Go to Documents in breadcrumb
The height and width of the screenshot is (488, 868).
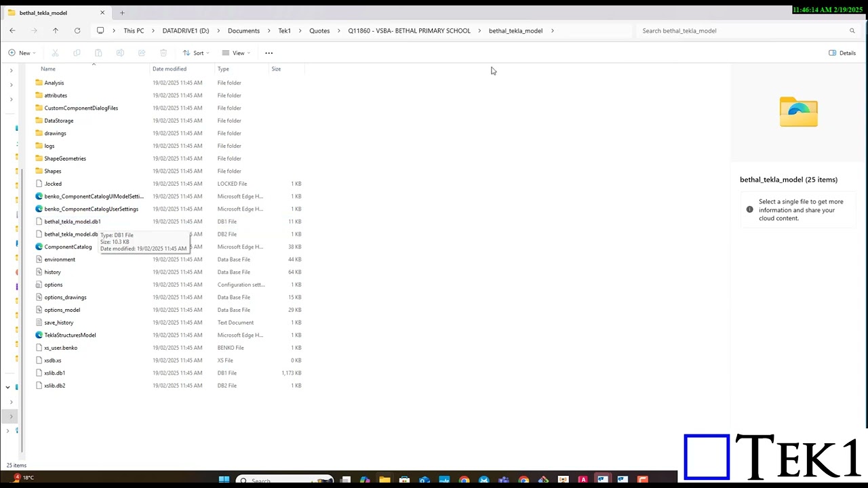pos(243,30)
